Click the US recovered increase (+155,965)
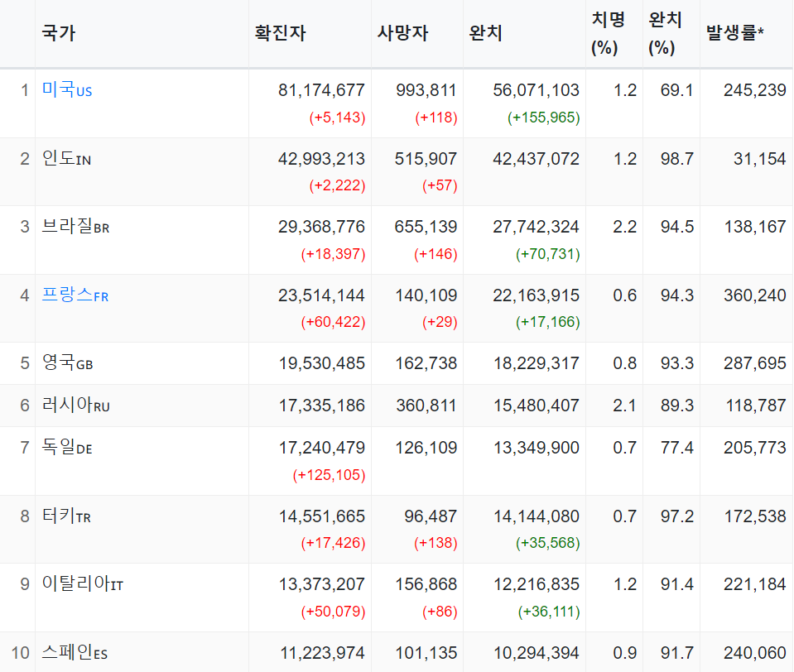794x672 pixels. point(544,118)
